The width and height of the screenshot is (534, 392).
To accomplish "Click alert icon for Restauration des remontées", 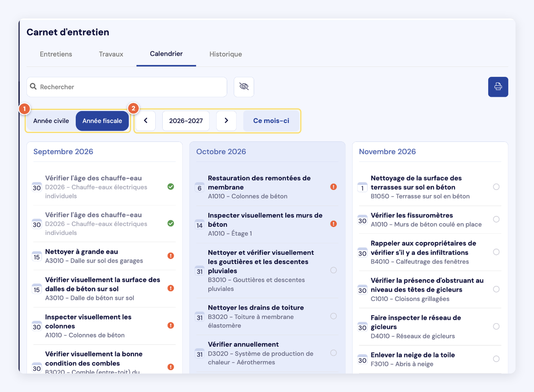I will pos(333,187).
